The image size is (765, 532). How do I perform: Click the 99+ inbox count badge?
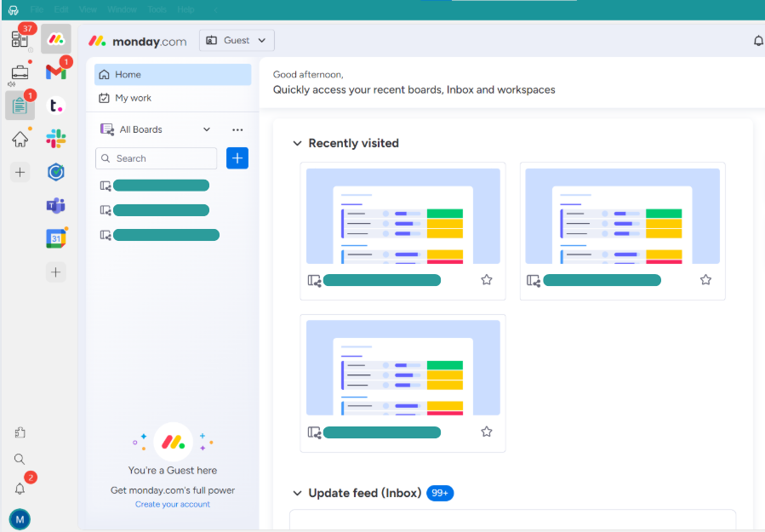pyautogui.click(x=440, y=493)
